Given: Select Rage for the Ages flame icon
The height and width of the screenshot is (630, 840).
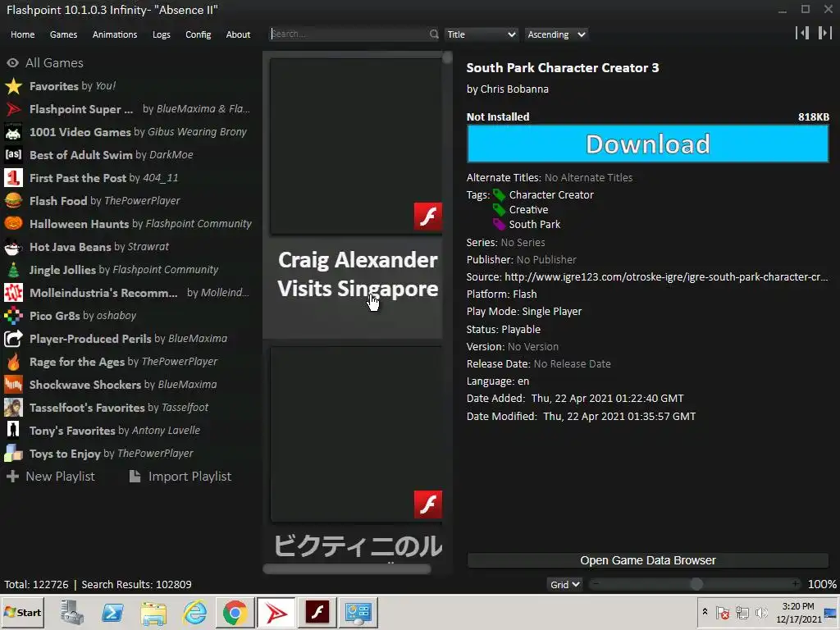Looking at the screenshot, I should click(13, 362).
